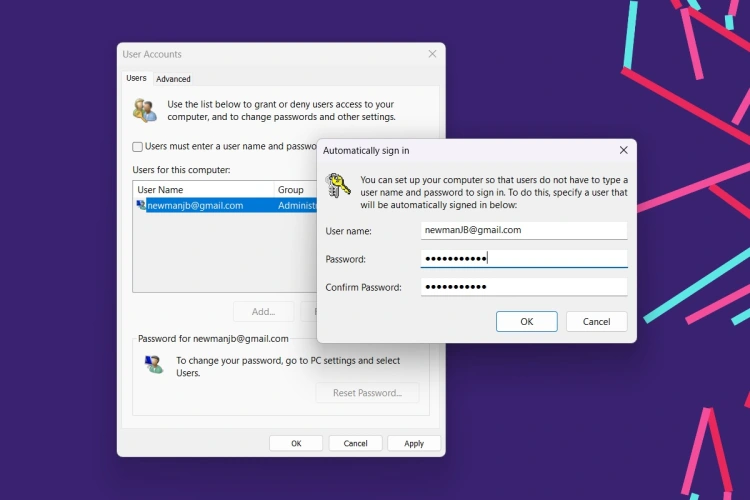Click the users icon atop User Accounts
Screen dimensions: 750x500
(x=144, y=110)
